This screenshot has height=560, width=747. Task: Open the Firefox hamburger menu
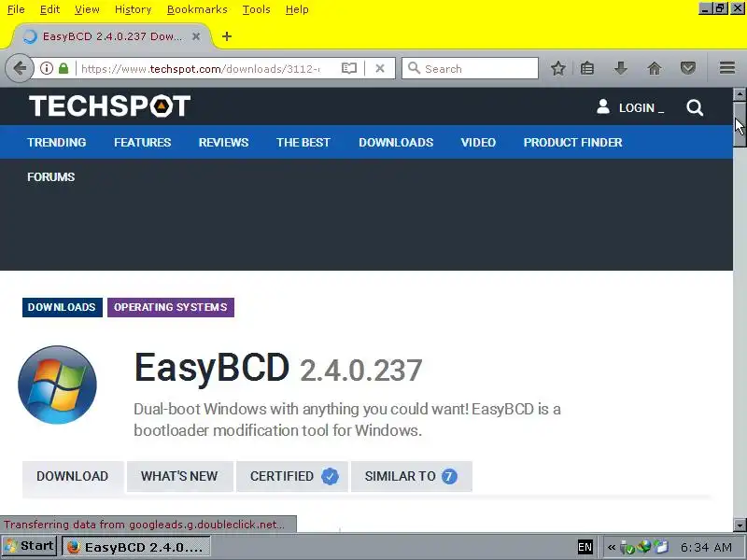(727, 68)
